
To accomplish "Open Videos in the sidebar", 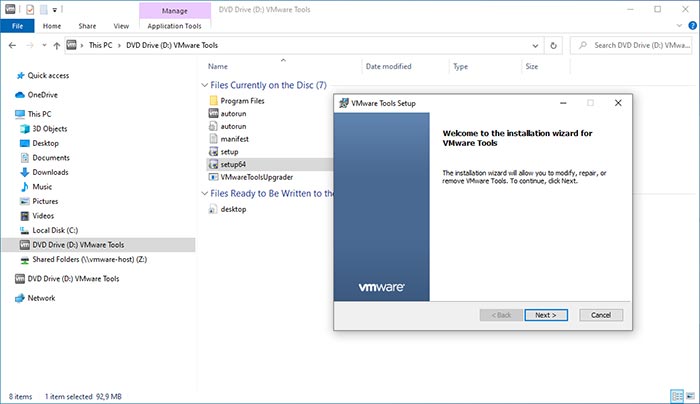I will [x=43, y=216].
